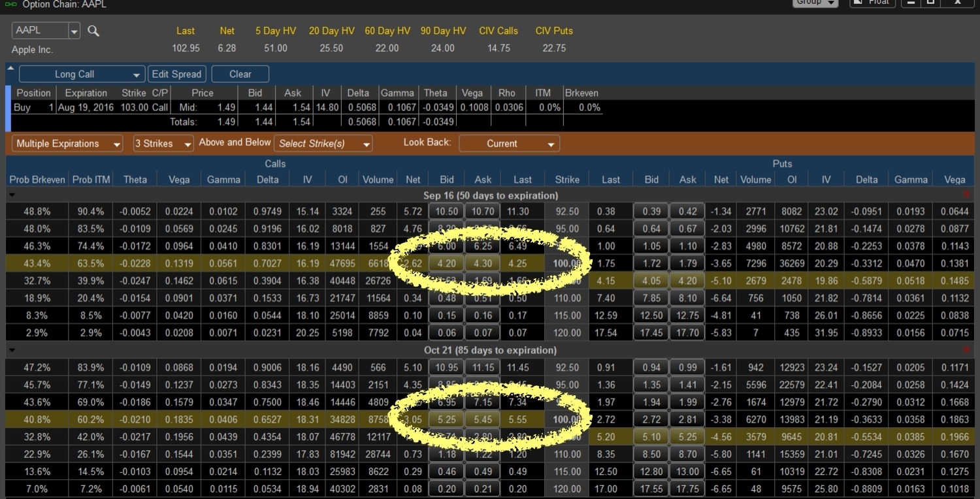The height and width of the screenshot is (499, 980).
Task: Click the CIV Calls value 14.75
Action: pyautogui.click(x=498, y=48)
